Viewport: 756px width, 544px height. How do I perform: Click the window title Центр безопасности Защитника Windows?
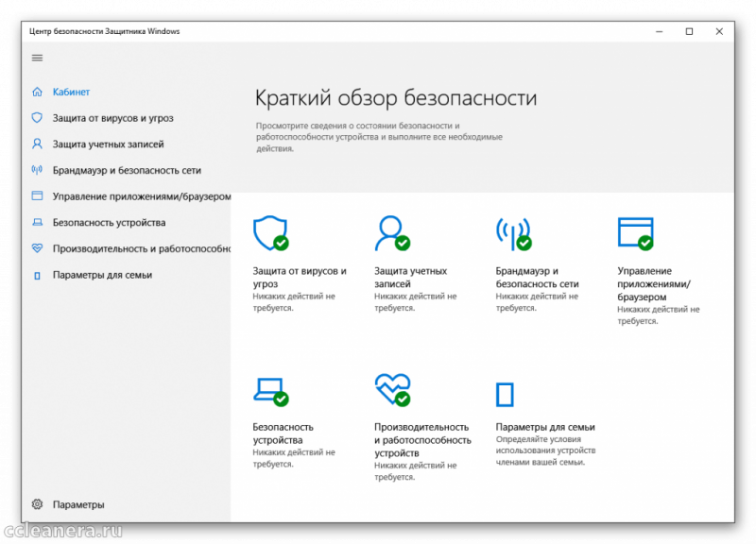[104, 31]
